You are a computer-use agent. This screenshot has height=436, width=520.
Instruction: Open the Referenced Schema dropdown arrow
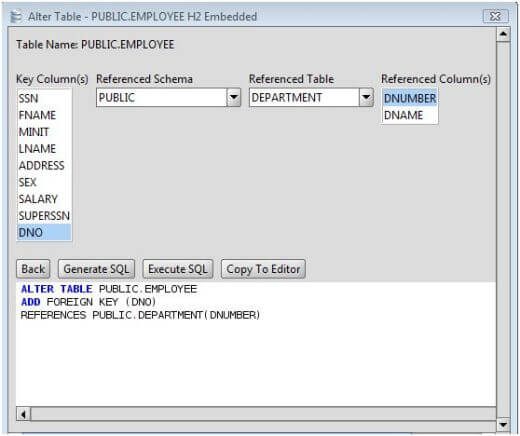pos(234,97)
